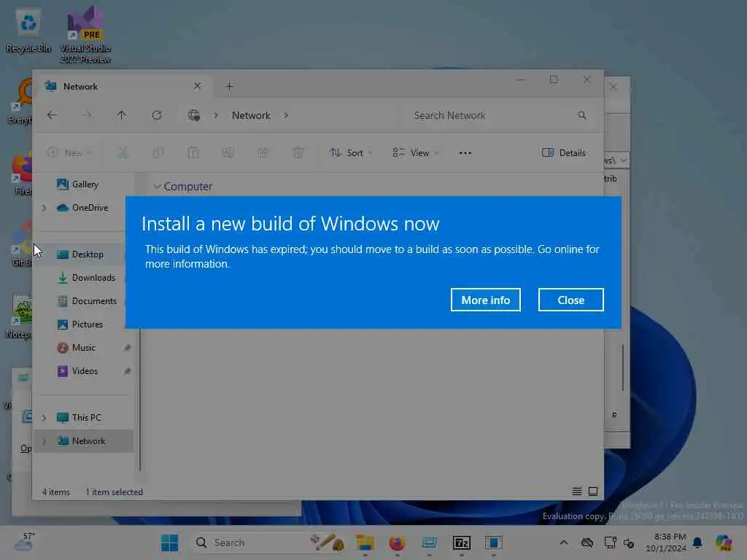
Task: Toggle the Details pane
Action: pyautogui.click(x=564, y=153)
